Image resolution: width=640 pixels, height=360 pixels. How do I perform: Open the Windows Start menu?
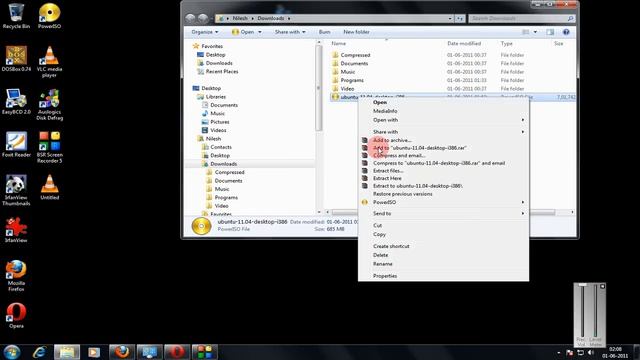[12, 352]
